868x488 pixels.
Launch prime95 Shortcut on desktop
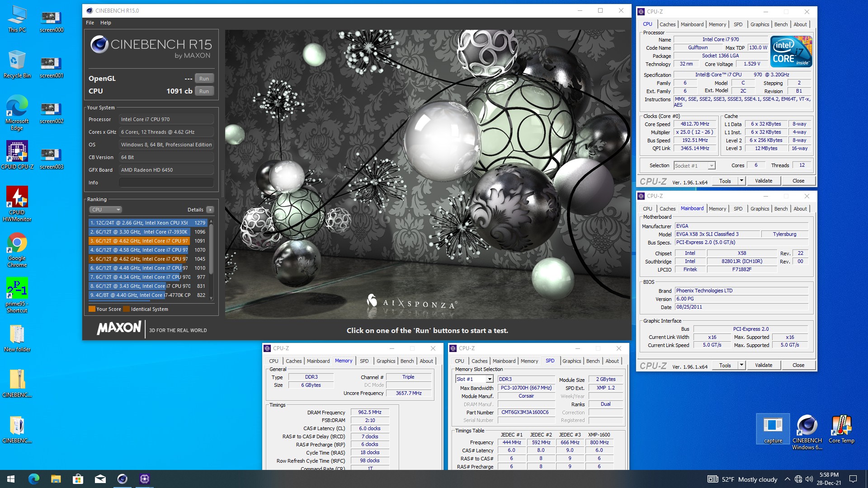pos(17,295)
